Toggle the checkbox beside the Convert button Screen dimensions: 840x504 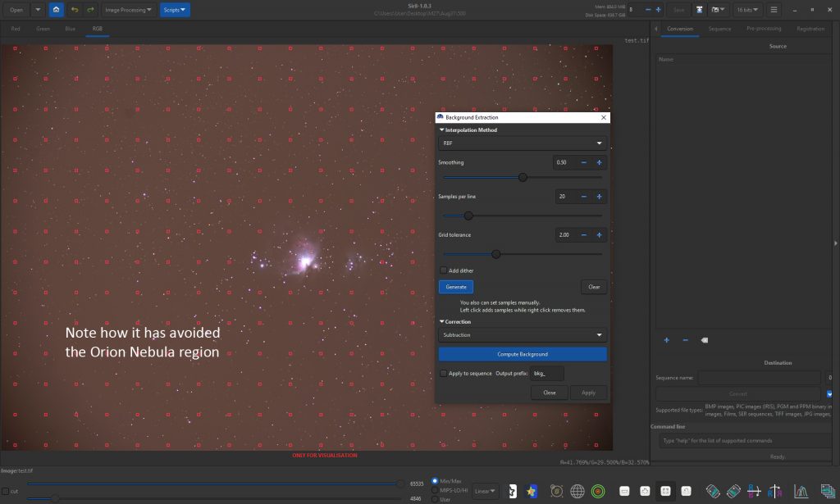pyautogui.click(x=829, y=394)
